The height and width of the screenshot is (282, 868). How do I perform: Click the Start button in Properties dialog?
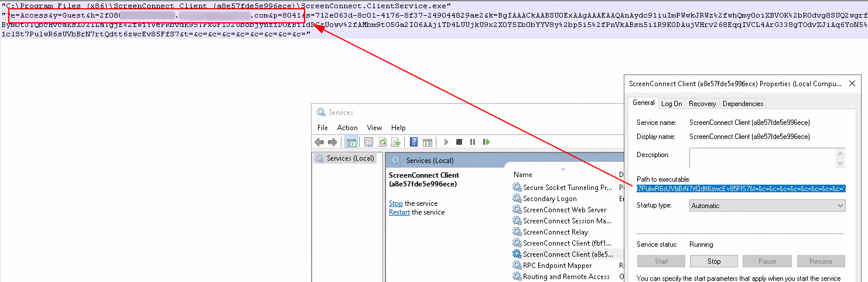(661, 261)
